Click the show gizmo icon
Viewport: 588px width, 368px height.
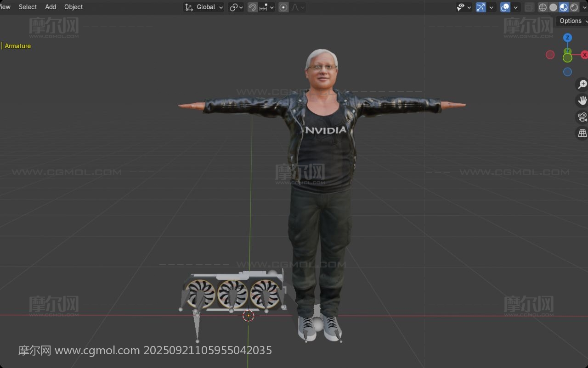tap(481, 7)
